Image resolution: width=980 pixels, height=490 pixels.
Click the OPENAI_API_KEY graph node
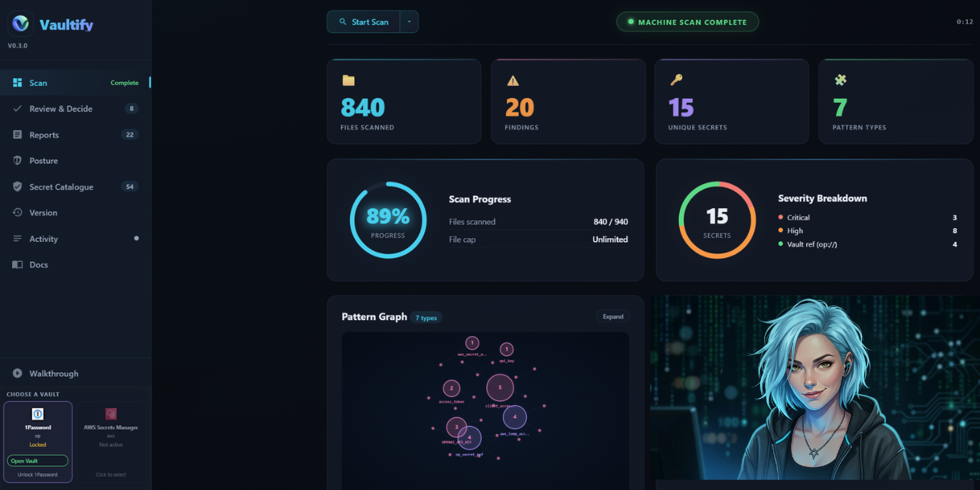[456, 427]
